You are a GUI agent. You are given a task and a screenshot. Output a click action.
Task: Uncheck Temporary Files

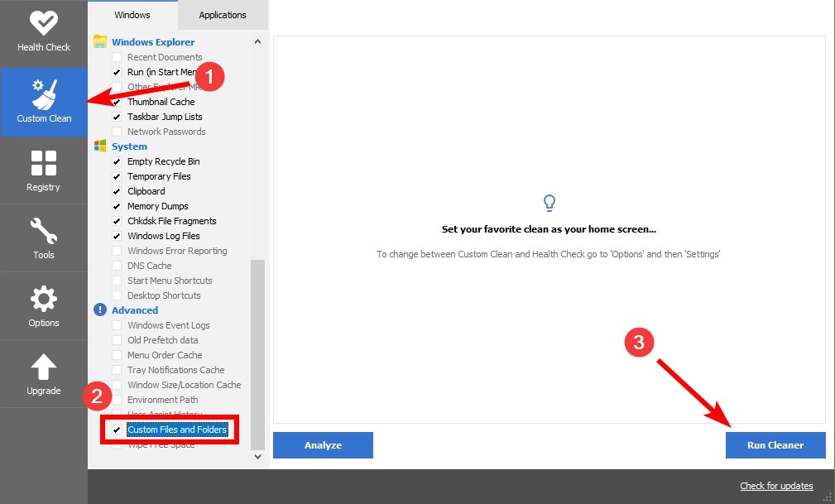(x=117, y=176)
